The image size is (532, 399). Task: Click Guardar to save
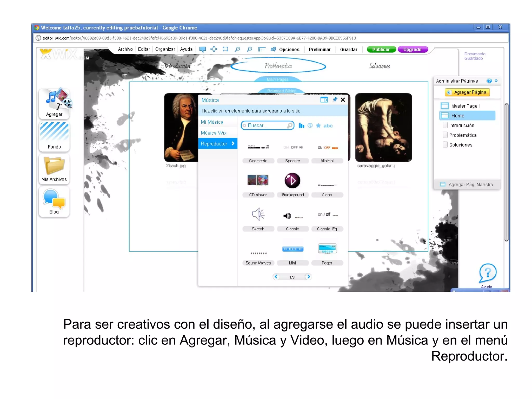coord(349,50)
